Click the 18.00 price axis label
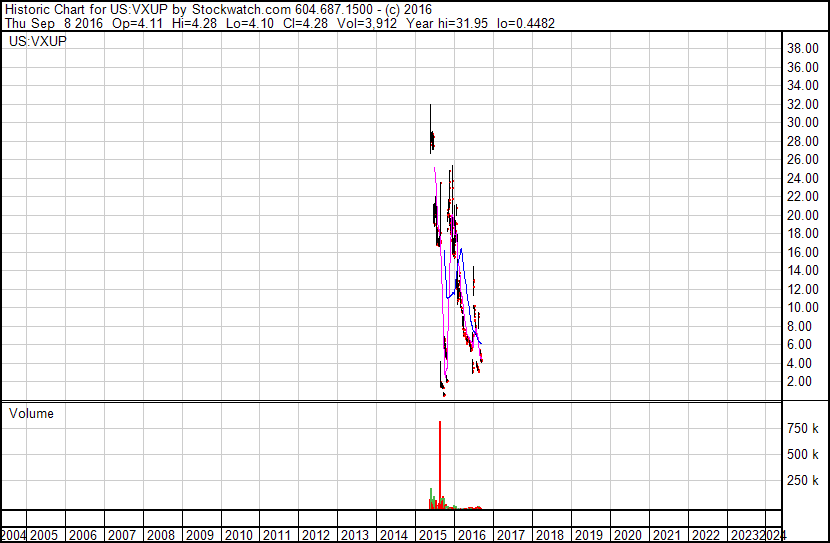Image resolution: width=830 pixels, height=543 pixels. tap(803, 234)
